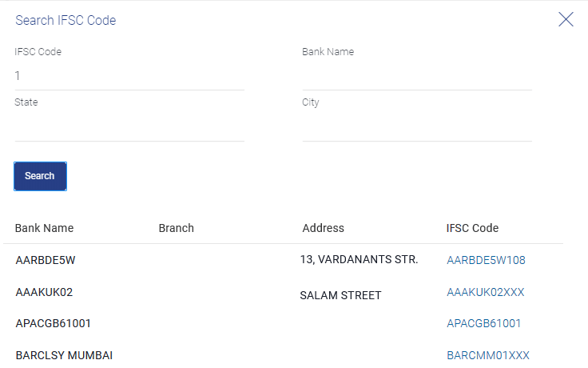
Task: Select the BARCLSY MUMBAI bank row
Action: (64, 355)
